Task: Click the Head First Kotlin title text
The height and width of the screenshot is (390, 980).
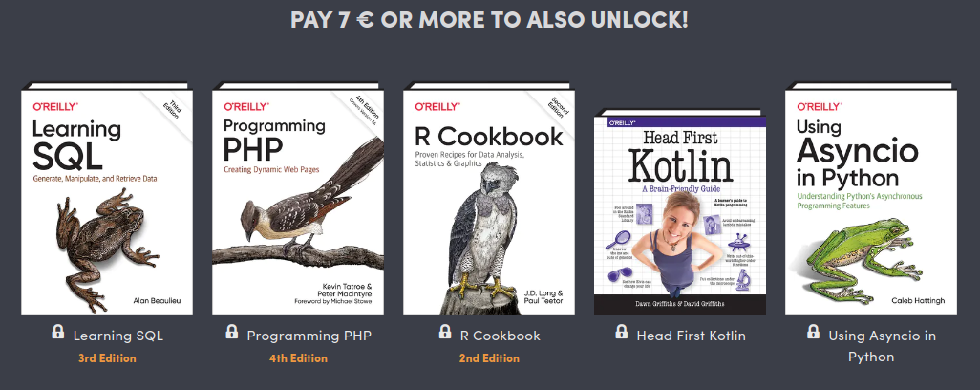Action: (x=691, y=336)
